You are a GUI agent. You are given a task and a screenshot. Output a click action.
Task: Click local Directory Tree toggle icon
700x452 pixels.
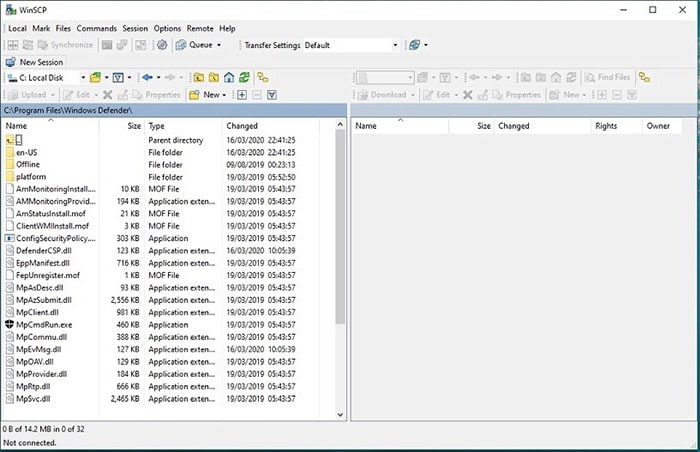point(263,78)
